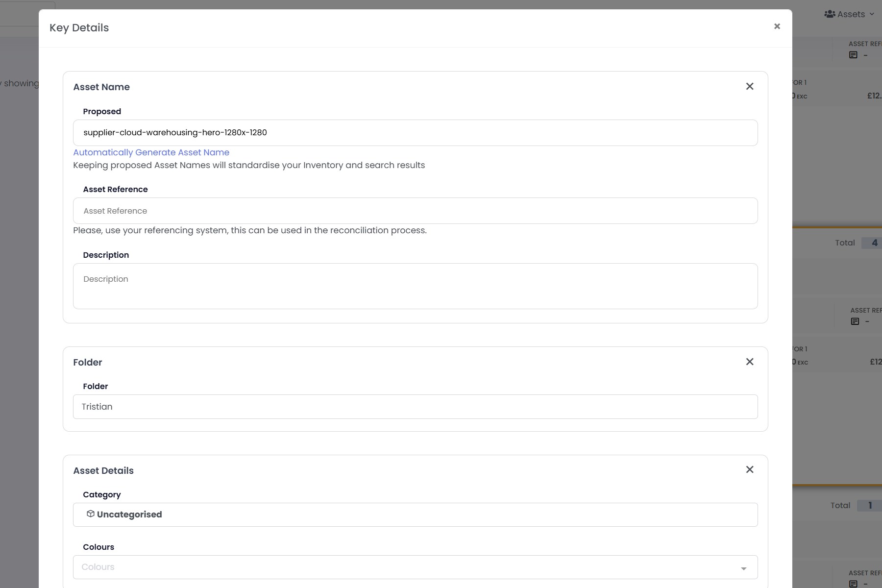Click the Uncategorised cube icon
The image size is (882, 588).
coord(90,514)
